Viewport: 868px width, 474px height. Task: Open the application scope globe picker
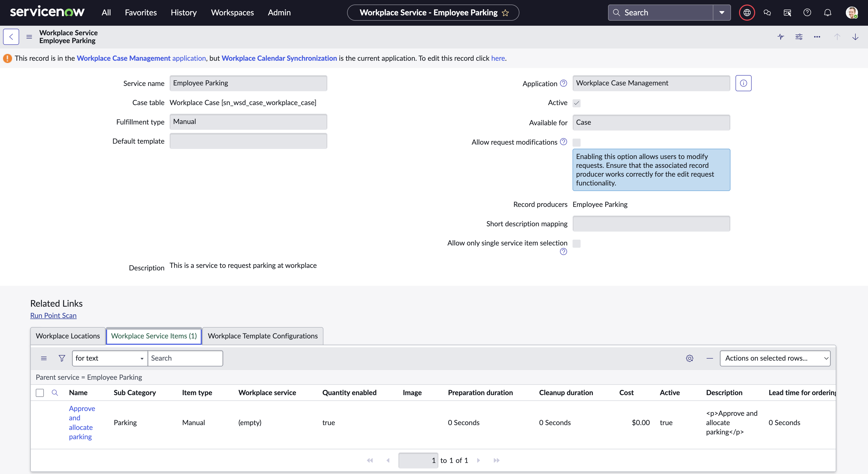pos(747,13)
